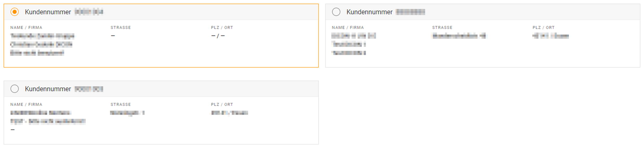Viewport: 644px width, 151px height.
Task: Select the third customer card's radio button
Action: pyautogui.click(x=15, y=89)
